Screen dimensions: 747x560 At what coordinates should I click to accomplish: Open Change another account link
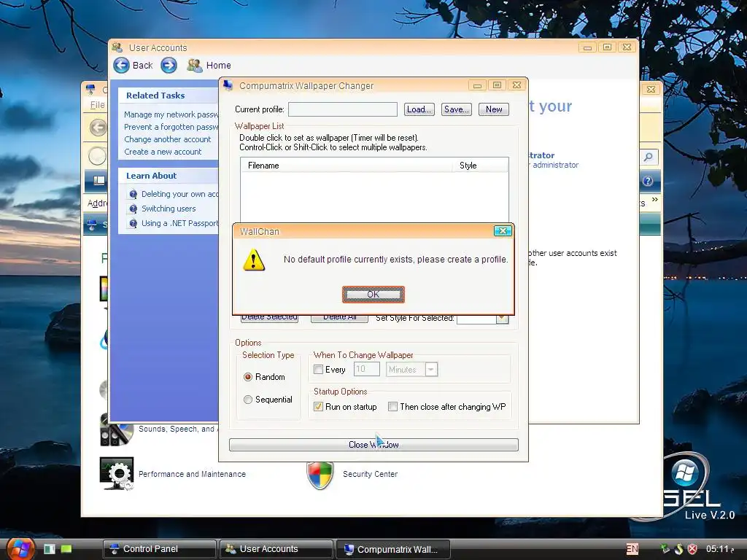[167, 139]
